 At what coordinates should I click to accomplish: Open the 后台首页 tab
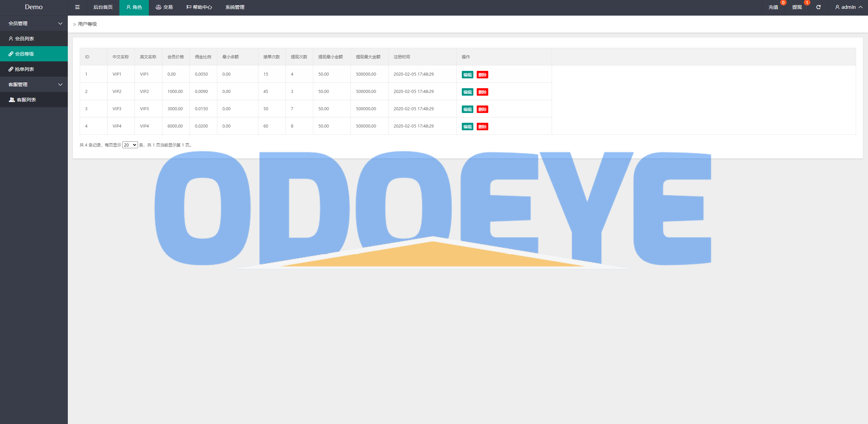103,7
